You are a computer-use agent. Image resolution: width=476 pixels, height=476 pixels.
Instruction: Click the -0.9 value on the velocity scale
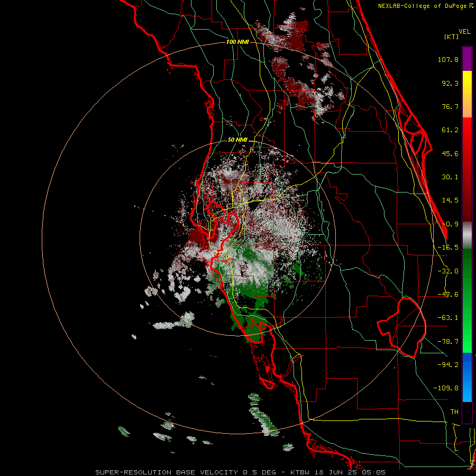coord(450,224)
